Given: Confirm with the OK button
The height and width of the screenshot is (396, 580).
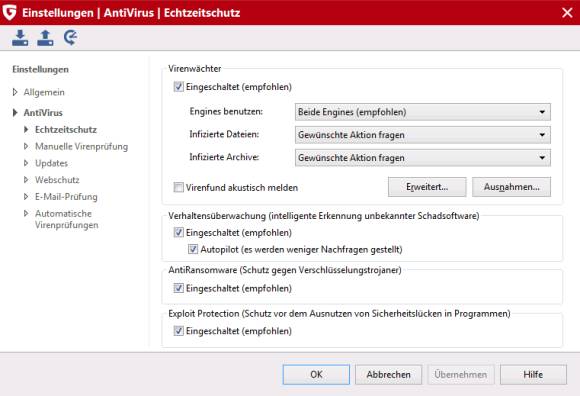Looking at the screenshot, I should click(316, 375).
